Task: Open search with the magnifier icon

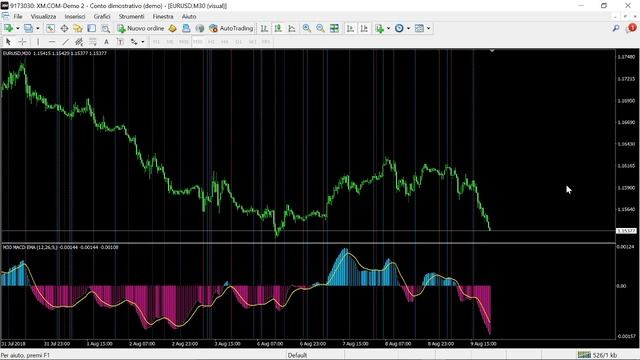Action: [x=616, y=28]
